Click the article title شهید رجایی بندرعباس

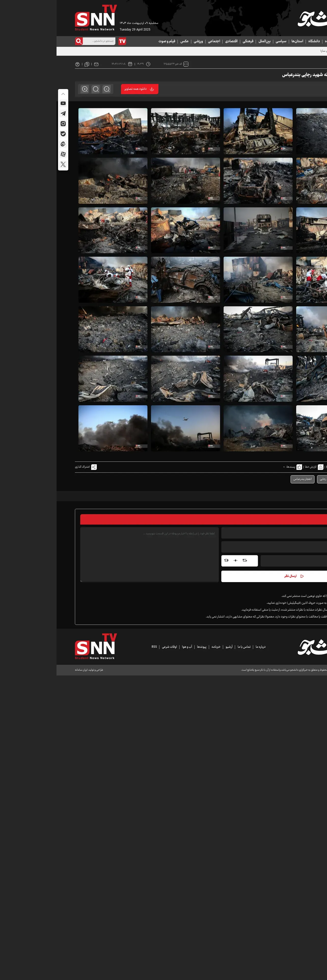point(305,75)
